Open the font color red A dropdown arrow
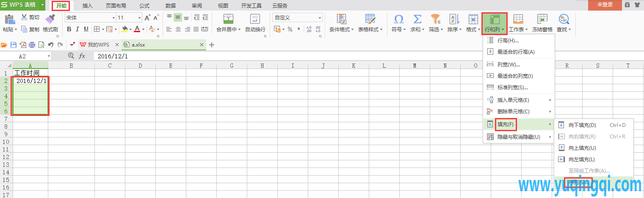Viewport: 644px width, 198px height. pyautogui.click(x=143, y=29)
